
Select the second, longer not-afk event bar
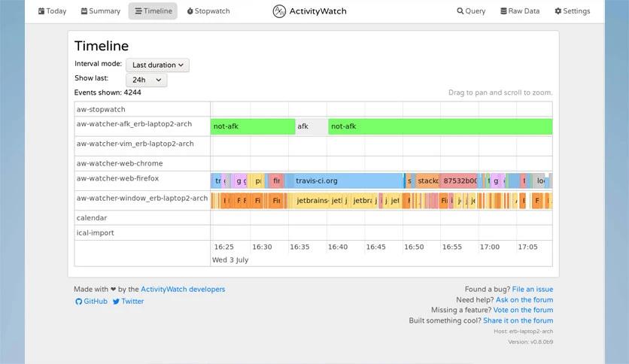click(440, 126)
